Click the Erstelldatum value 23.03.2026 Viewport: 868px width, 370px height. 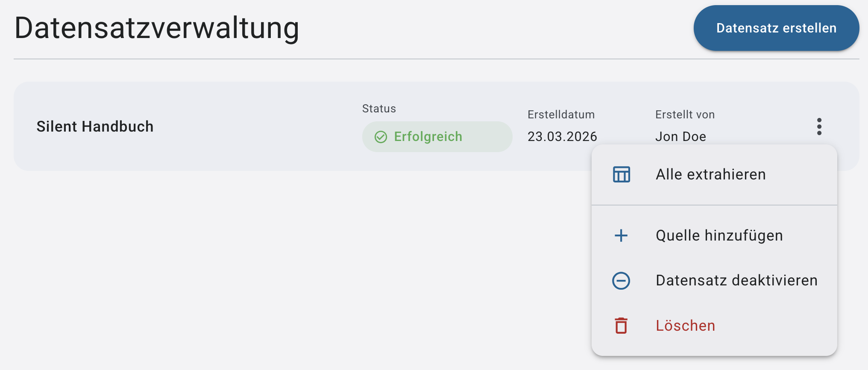click(562, 137)
